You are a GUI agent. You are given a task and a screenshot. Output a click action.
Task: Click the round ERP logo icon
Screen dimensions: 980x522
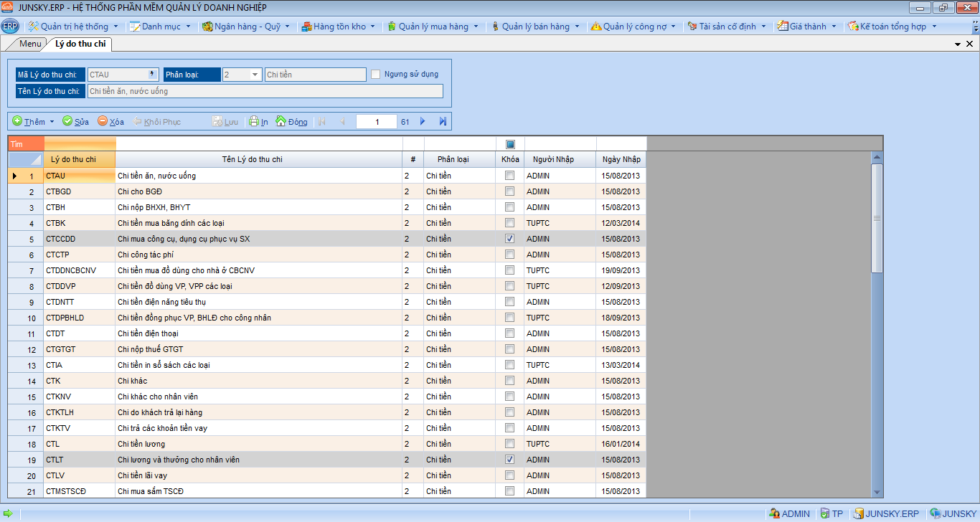(10, 27)
